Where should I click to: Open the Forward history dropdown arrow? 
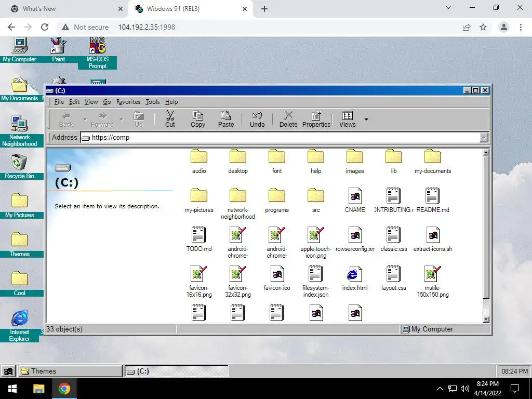[x=121, y=119]
